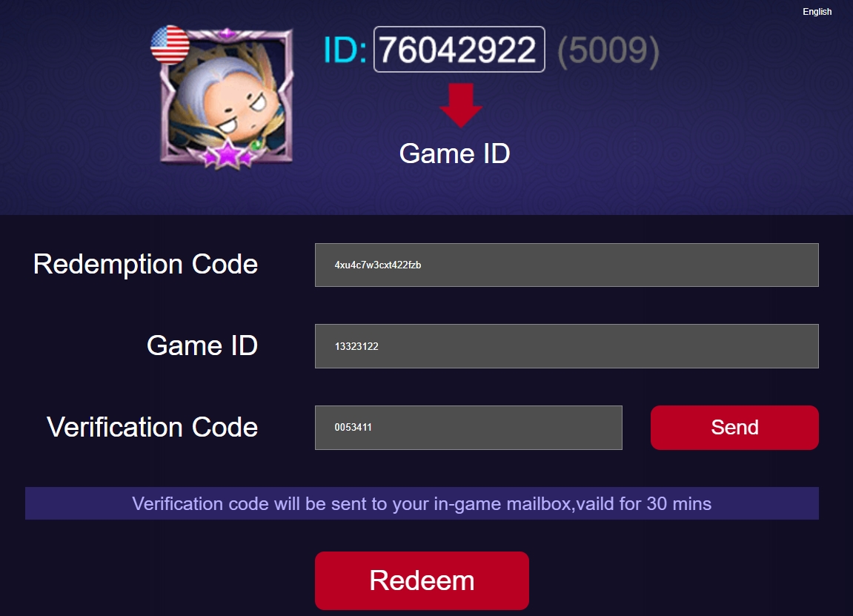Click the red down arrow icon

[x=460, y=105]
